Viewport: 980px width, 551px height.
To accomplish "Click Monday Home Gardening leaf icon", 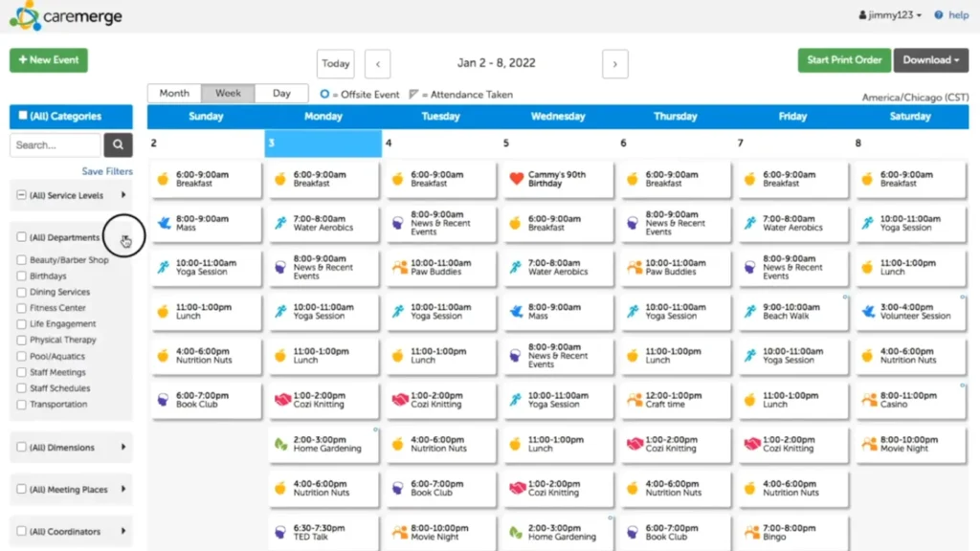I will tap(281, 444).
